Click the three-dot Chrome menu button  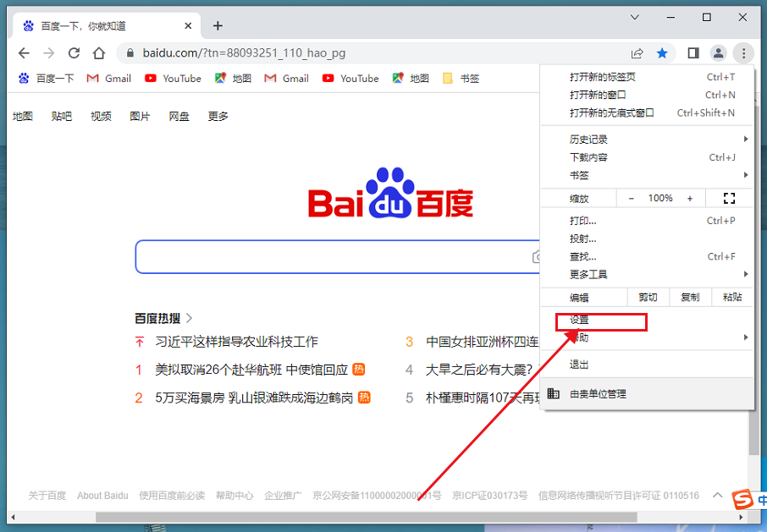(743, 52)
